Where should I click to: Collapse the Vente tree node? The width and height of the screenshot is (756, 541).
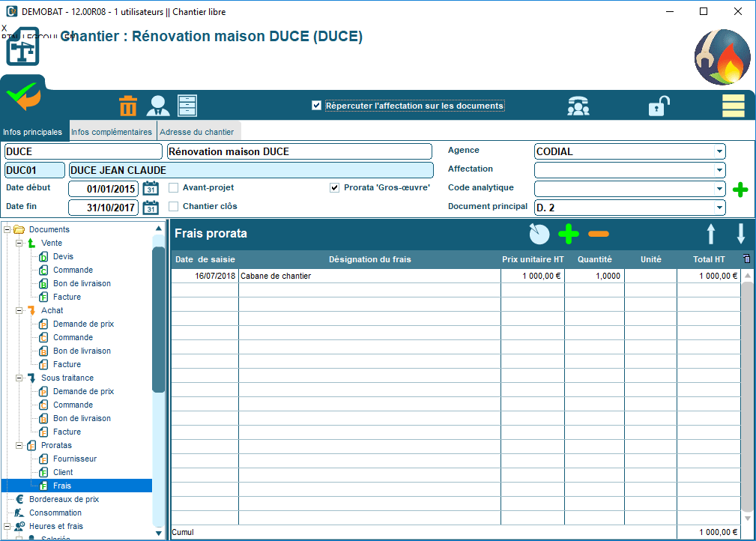click(x=19, y=244)
